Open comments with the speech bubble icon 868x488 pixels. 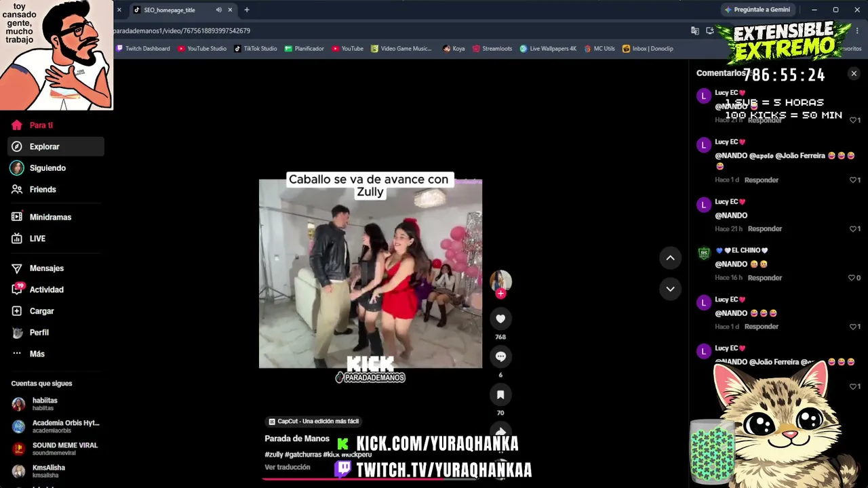500,357
